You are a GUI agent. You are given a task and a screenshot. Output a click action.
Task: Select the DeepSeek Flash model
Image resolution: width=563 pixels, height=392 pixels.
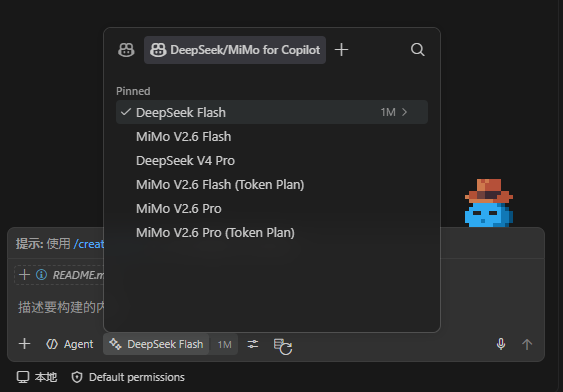pyautogui.click(x=272, y=112)
